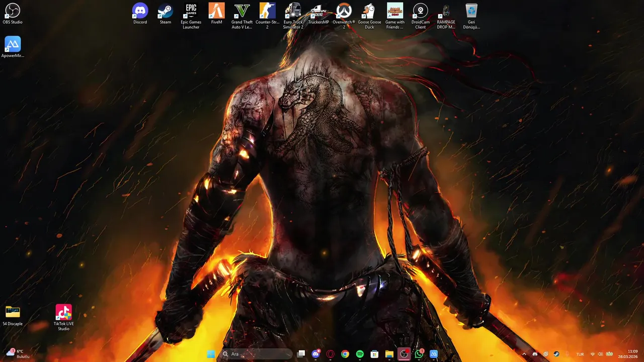Open Discord from the taskbar
Image resolution: width=644 pixels, height=362 pixels.
coord(315,354)
